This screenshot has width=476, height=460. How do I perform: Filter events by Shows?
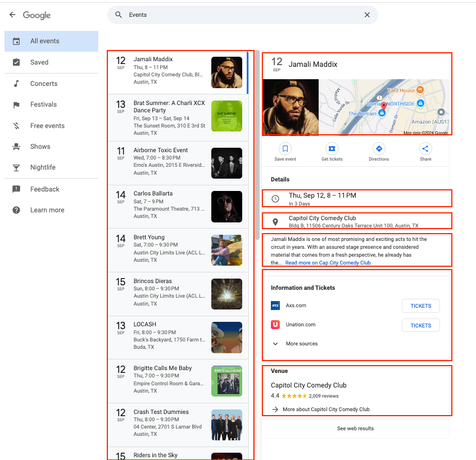51,147
